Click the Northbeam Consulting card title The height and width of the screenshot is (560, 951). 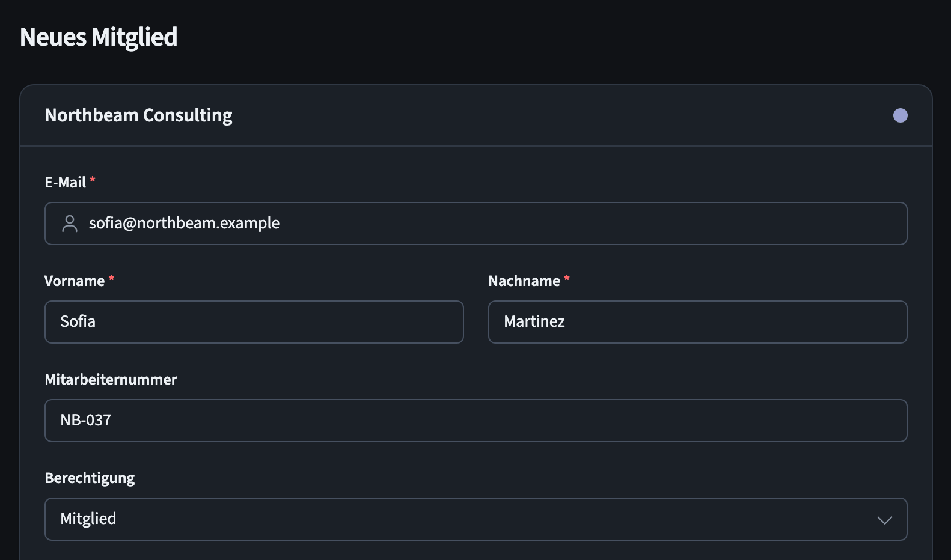click(x=138, y=115)
